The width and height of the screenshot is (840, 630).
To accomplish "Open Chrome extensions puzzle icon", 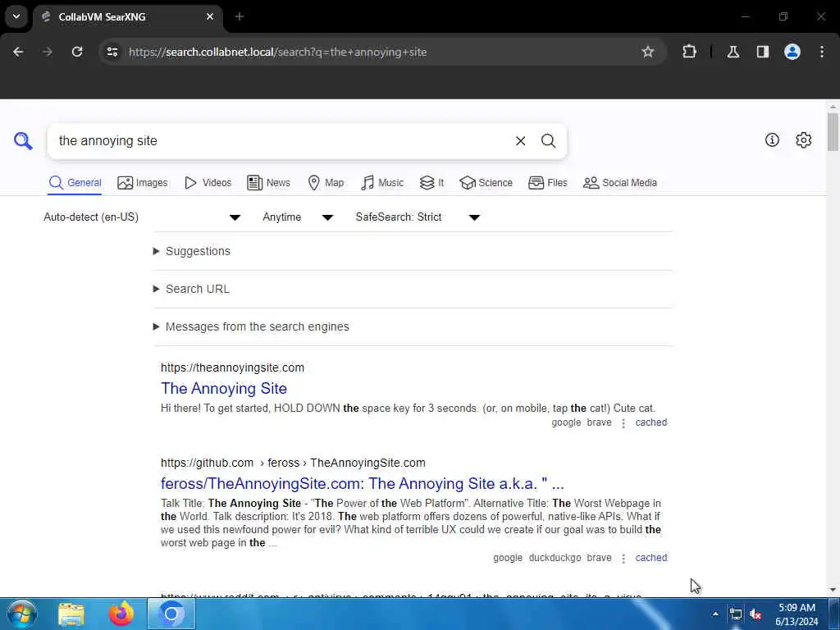I will point(689,52).
